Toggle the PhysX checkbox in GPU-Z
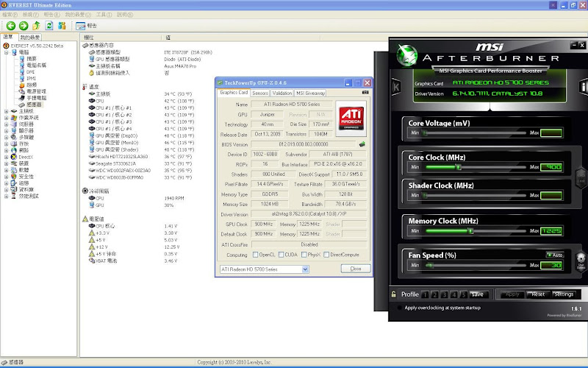The height and width of the screenshot is (368, 588). [x=304, y=255]
